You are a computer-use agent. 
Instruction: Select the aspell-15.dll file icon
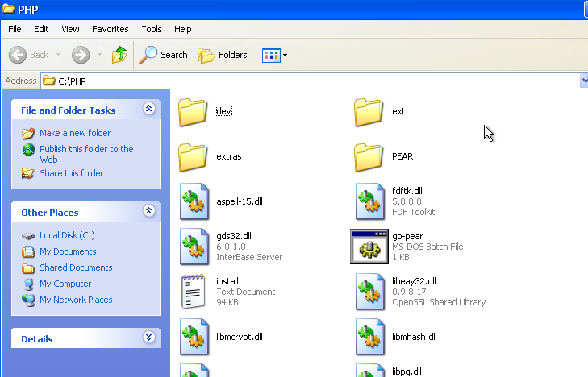click(x=194, y=201)
